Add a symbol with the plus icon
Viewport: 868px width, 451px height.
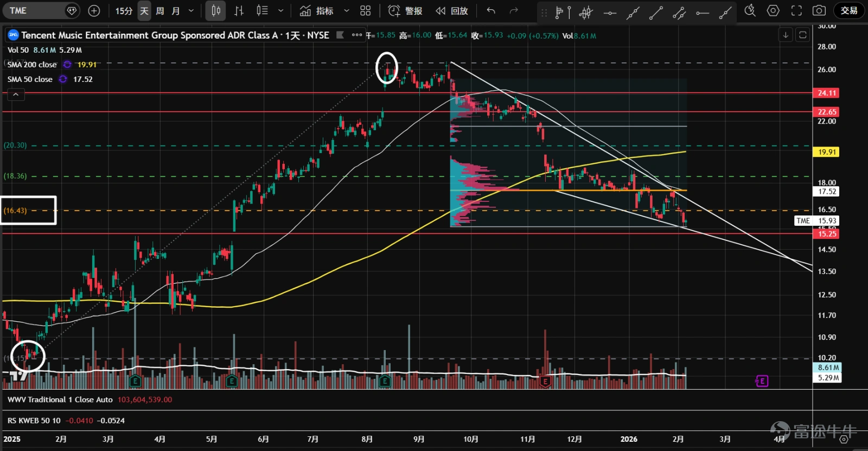tap(94, 10)
